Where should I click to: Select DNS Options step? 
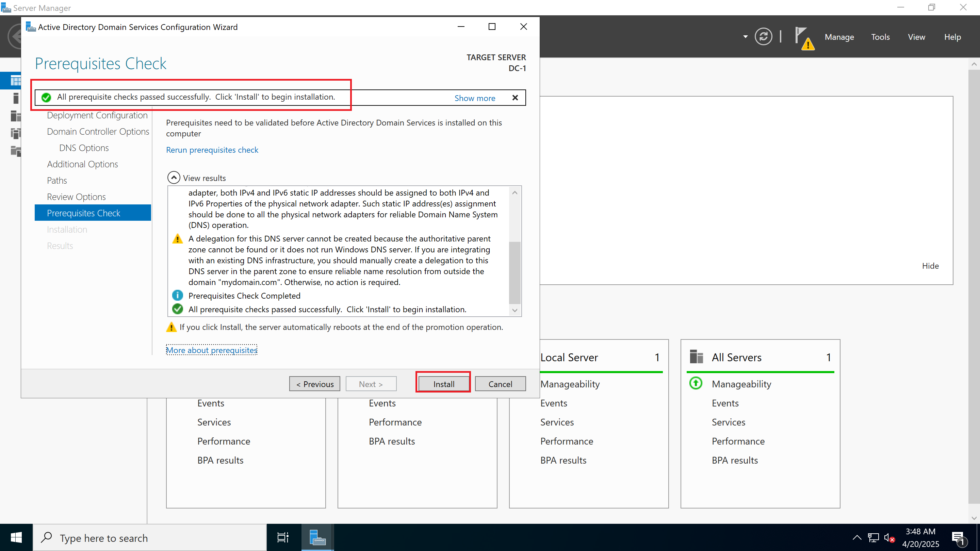tap(84, 148)
